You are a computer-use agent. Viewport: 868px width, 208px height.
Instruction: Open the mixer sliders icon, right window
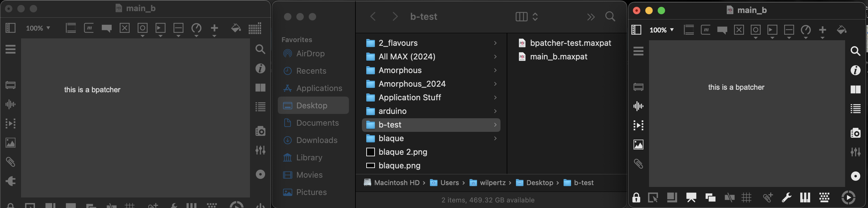(x=856, y=152)
